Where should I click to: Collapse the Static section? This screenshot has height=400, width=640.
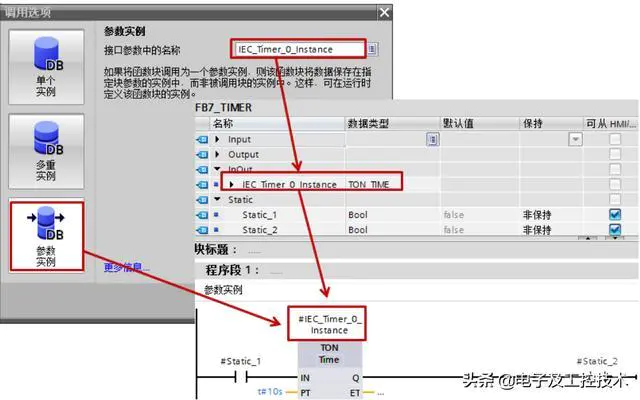click(217, 199)
